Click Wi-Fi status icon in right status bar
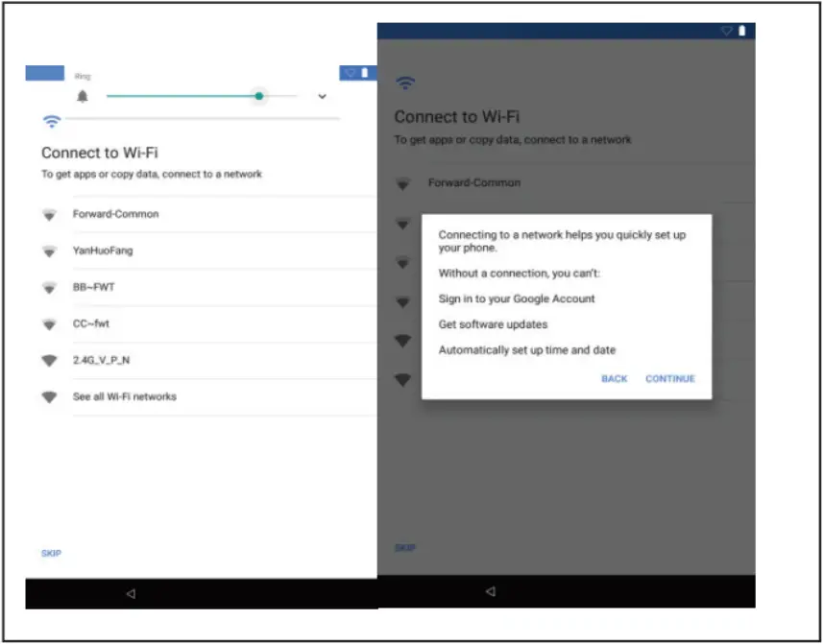The width and height of the screenshot is (824, 644). [x=727, y=31]
